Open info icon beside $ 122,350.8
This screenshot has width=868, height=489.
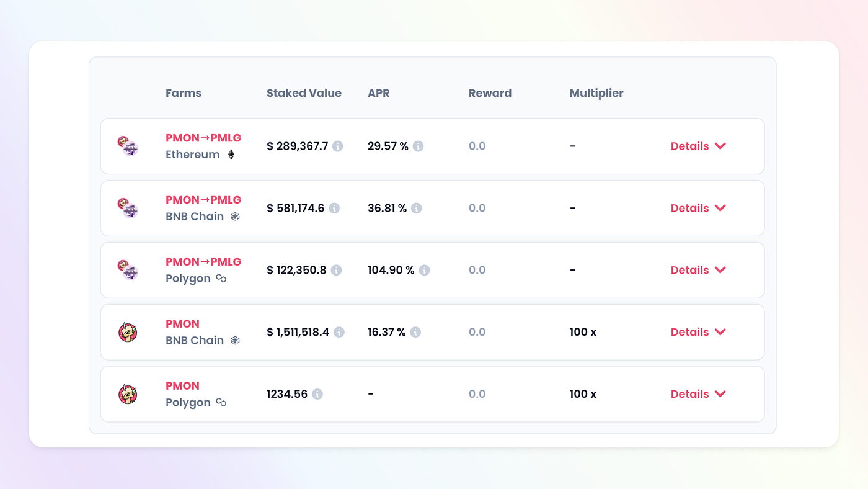tap(336, 271)
